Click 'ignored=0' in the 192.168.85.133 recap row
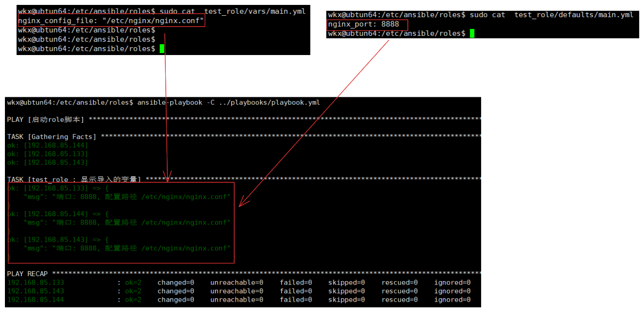Screen dimensions: 644x312 [x=453, y=283]
